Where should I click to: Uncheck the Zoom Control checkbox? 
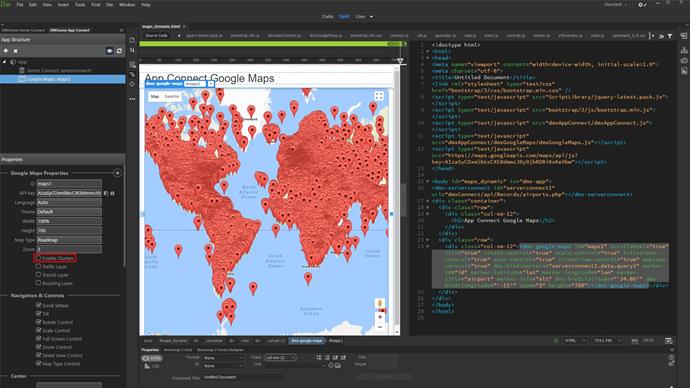point(39,347)
